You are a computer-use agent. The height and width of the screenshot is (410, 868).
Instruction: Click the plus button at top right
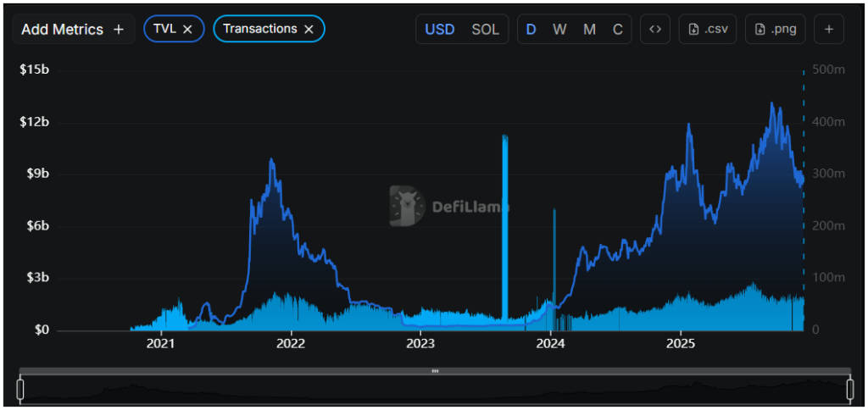829,29
